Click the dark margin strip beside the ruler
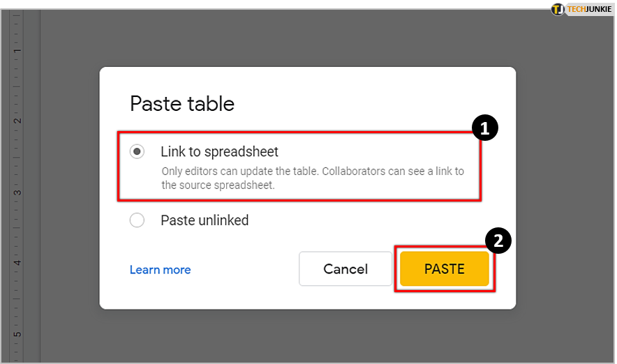The width and height of the screenshot is (617, 364). click(x=32, y=185)
